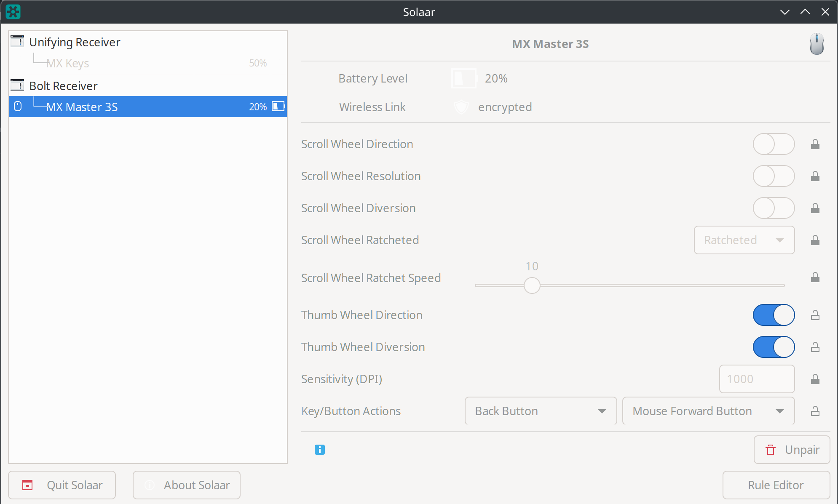This screenshot has height=504, width=838.
Task: Click unlocked padlock beside Thumb Wheel Direction
Action: coord(815,315)
